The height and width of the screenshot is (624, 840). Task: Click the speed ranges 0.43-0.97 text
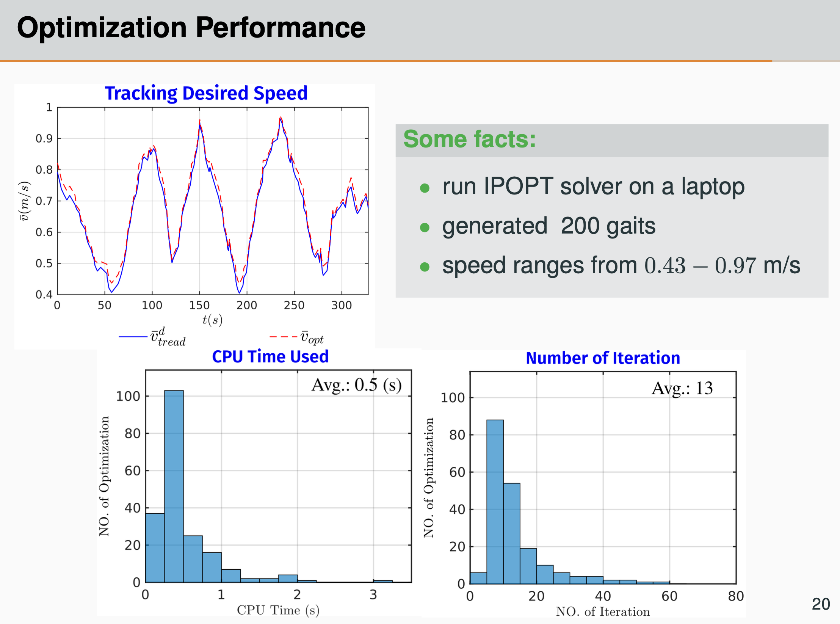pyautogui.click(x=620, y=265)
